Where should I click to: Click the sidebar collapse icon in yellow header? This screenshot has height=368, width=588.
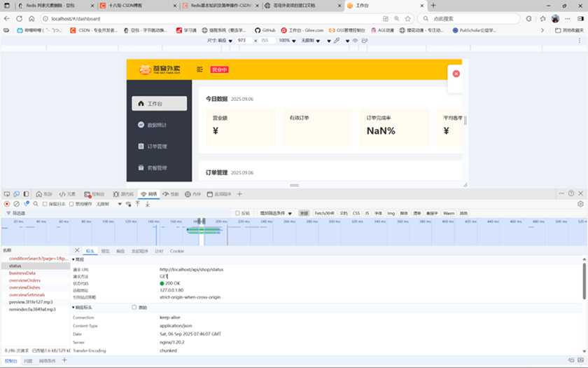point(199,69)
